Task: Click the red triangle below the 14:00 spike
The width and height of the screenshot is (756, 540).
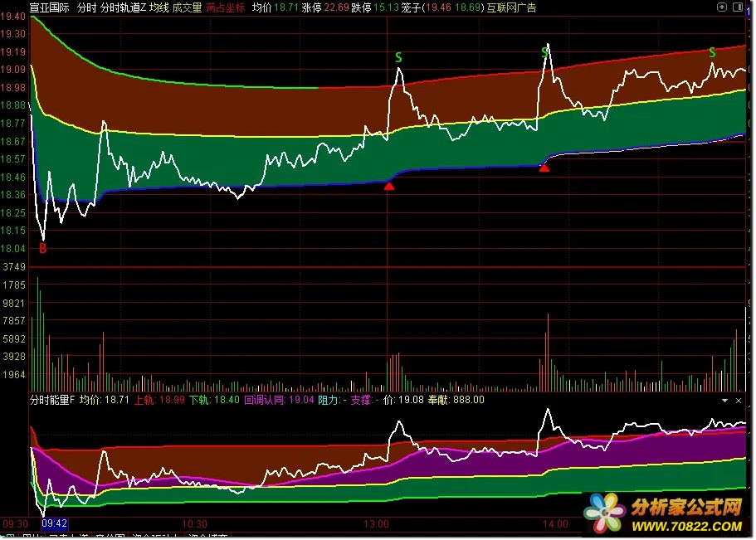Action: click(x=544, y=168)
